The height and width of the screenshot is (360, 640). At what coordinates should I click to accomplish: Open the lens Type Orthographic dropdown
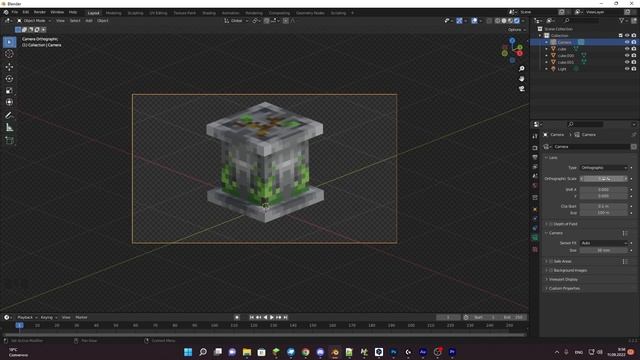click(603, 168)
